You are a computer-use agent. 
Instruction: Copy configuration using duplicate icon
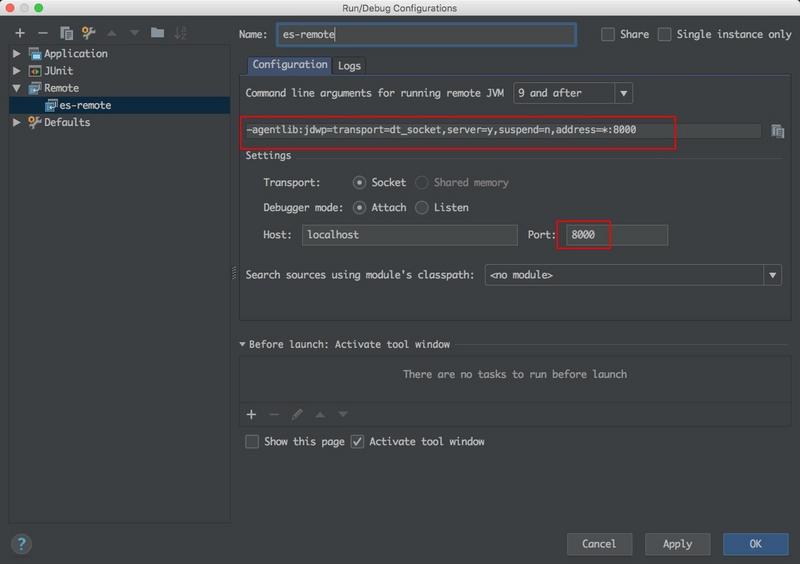[66, 33]
